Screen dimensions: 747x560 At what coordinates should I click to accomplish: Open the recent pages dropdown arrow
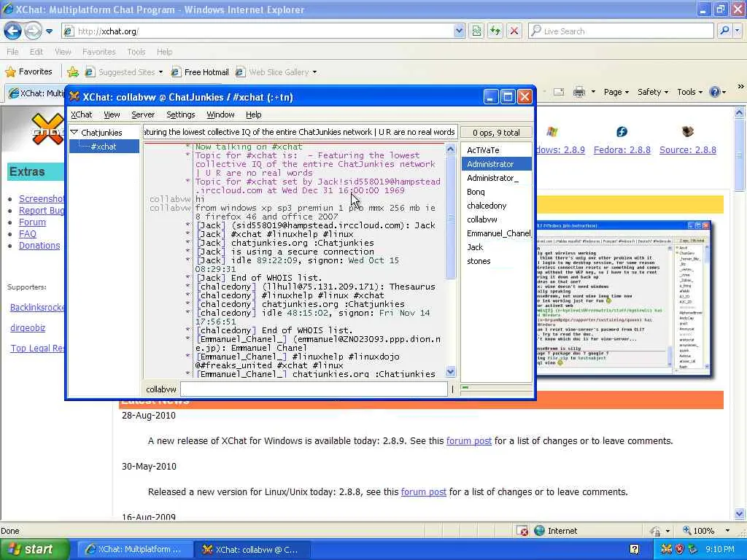pyautogui.click(x=49, y=31)
